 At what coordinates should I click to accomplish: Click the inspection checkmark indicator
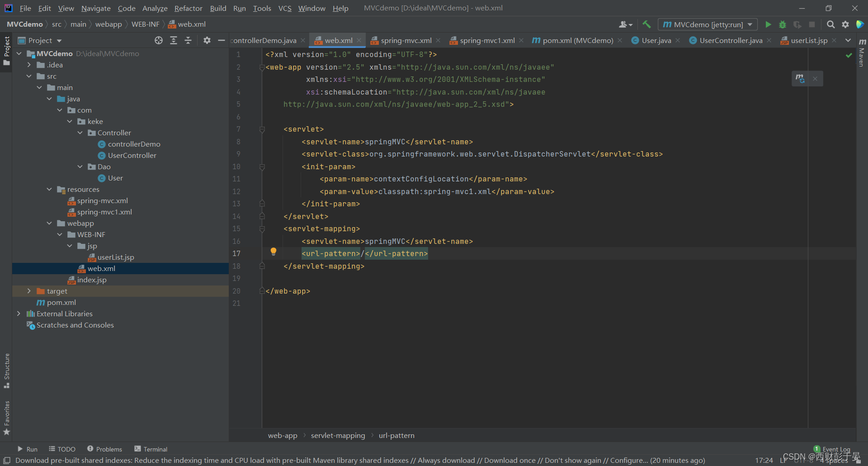pos(849,55)
